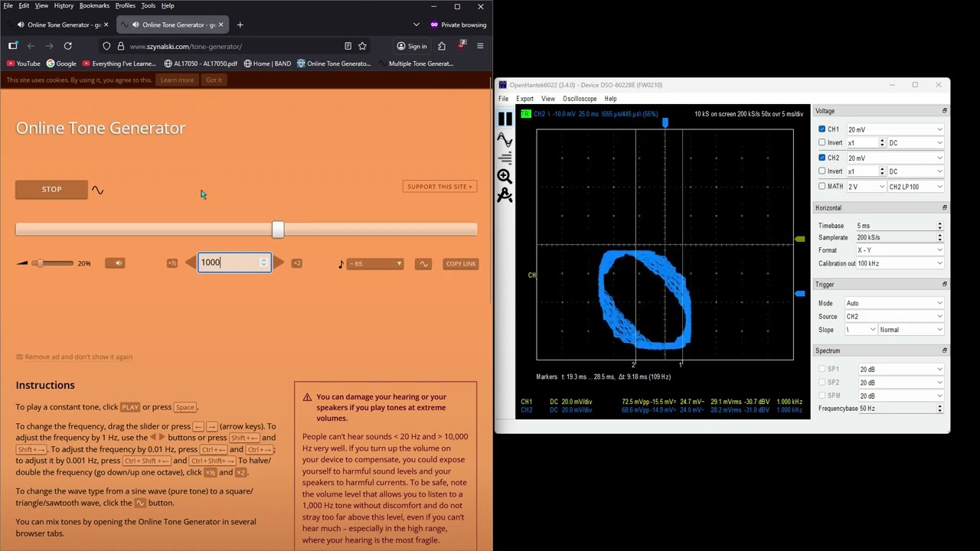Halve the frequency with the ×½ button
This screenshot has width=980, height=551.
tap(172, 263)
